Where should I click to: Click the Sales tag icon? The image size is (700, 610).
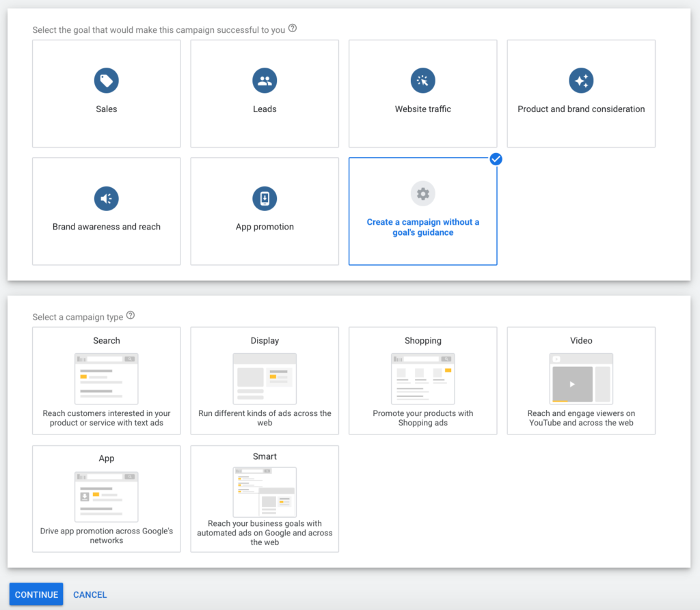106,81
